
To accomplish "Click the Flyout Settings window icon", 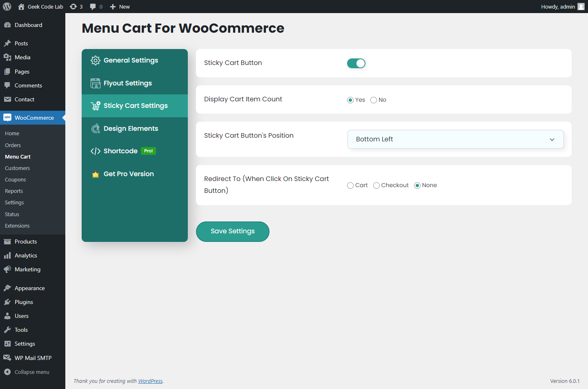I will pos(96,83).
